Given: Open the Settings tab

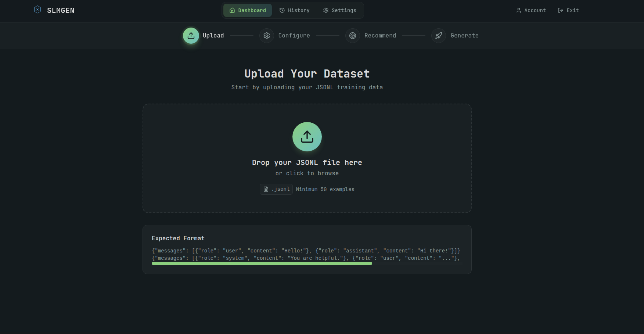Looking at the screenshot, I should [x=340, y=10].
